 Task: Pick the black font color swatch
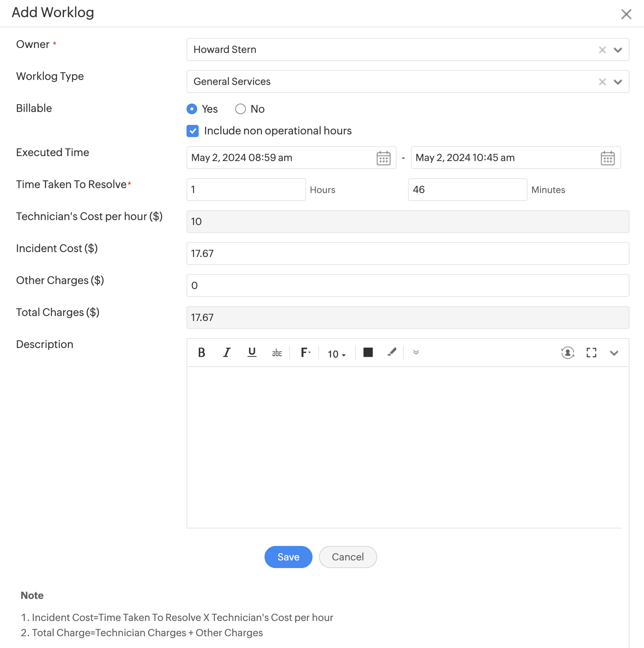(x=368, y=353)
